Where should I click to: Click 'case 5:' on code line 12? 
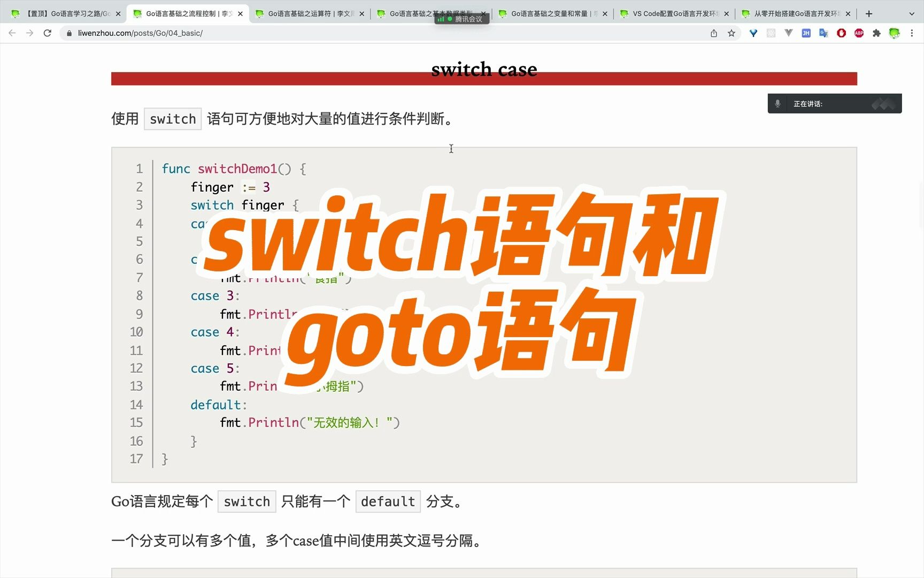[x=215, y=369]
